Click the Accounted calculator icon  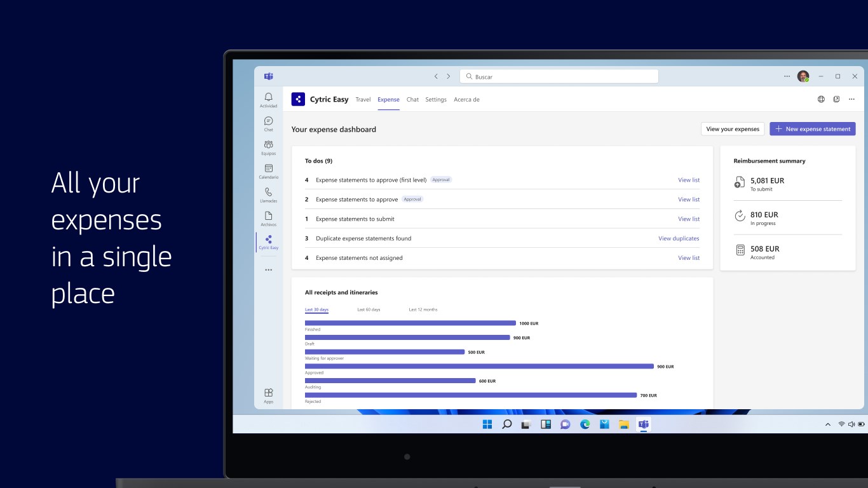pyautogui.click(x=740, y=250)
